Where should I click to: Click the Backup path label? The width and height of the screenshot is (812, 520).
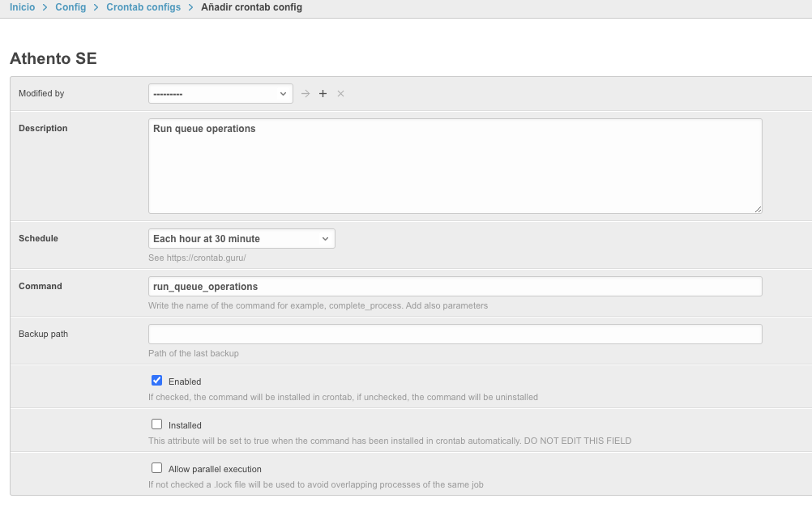point(43,334)
